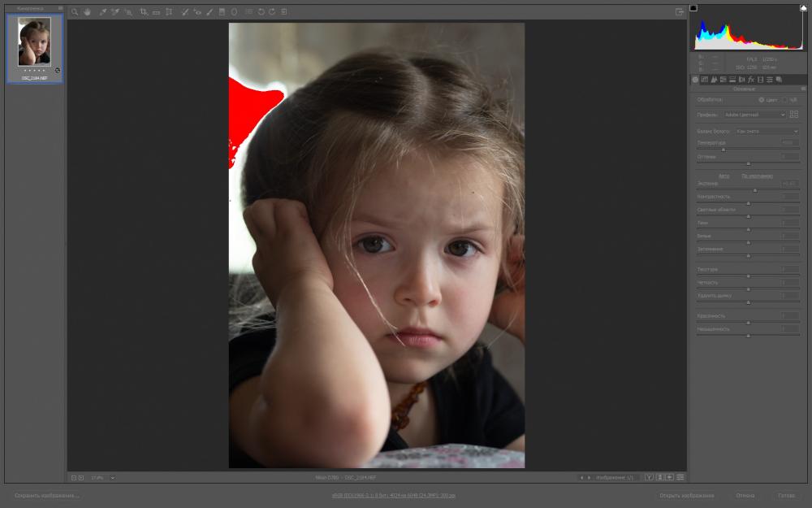The width and height of the screenshot is (812, 508).
Task: Zoom in with the plus button
Action: (x=80, y=477)
